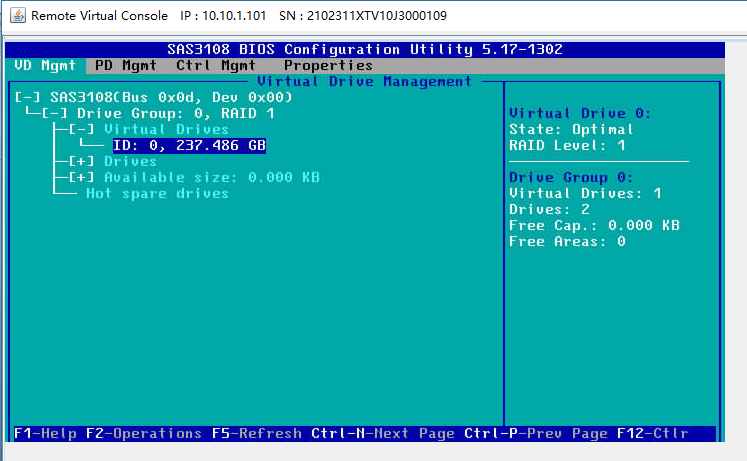This screenshot has width=747, height=461.
Task: Switch to the VD Mgmt tab
Action: (45, 65)
